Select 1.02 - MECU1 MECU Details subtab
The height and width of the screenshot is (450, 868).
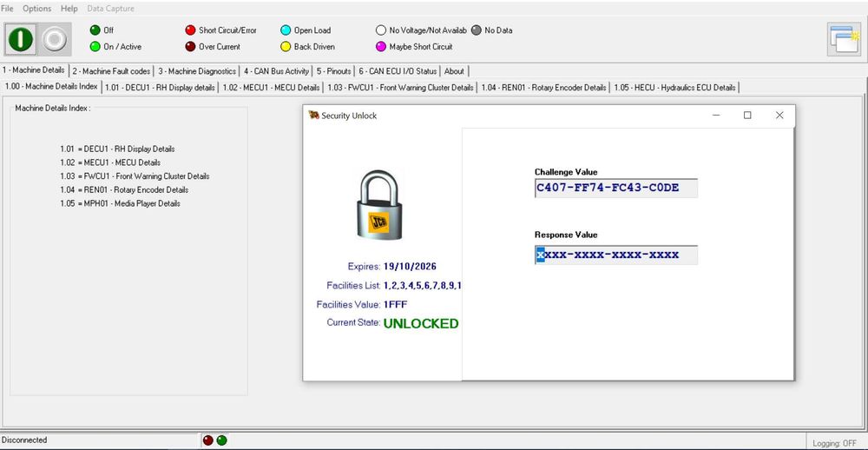tap(271, 88)
